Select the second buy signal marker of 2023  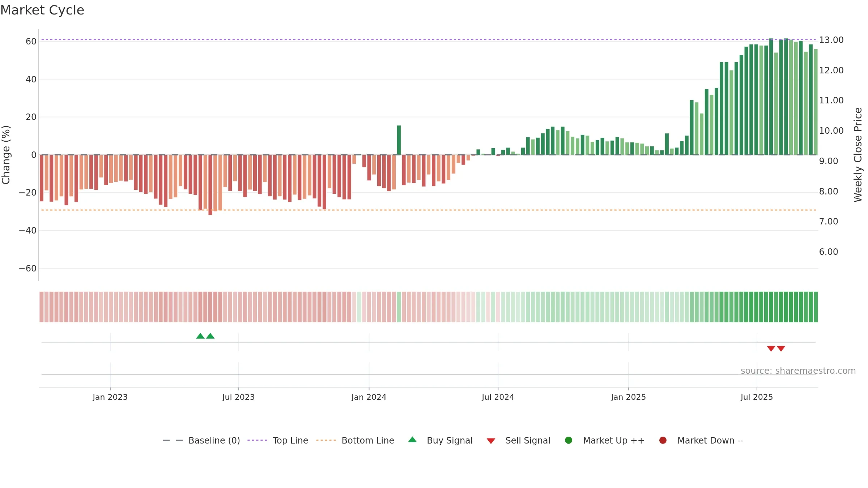[x=210, y=336]
